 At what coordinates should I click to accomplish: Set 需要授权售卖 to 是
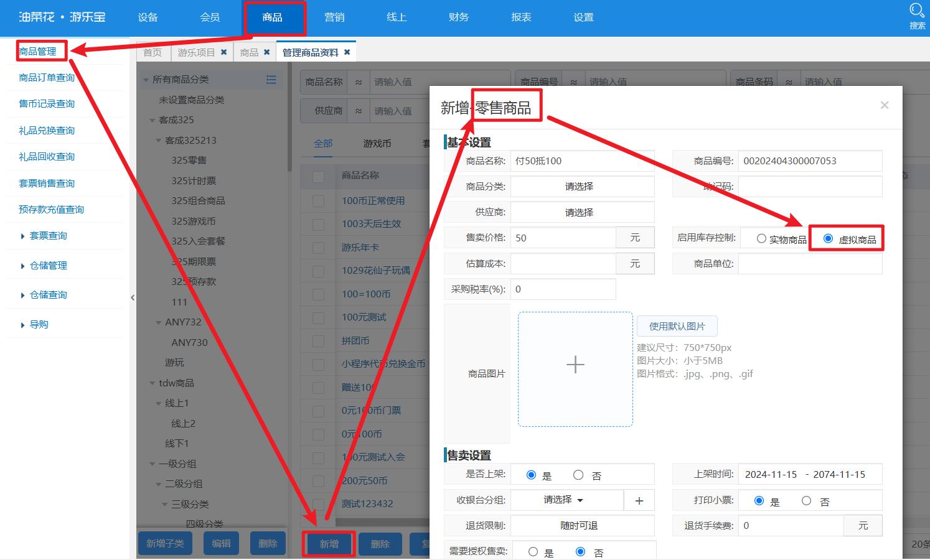pos(533,551)
